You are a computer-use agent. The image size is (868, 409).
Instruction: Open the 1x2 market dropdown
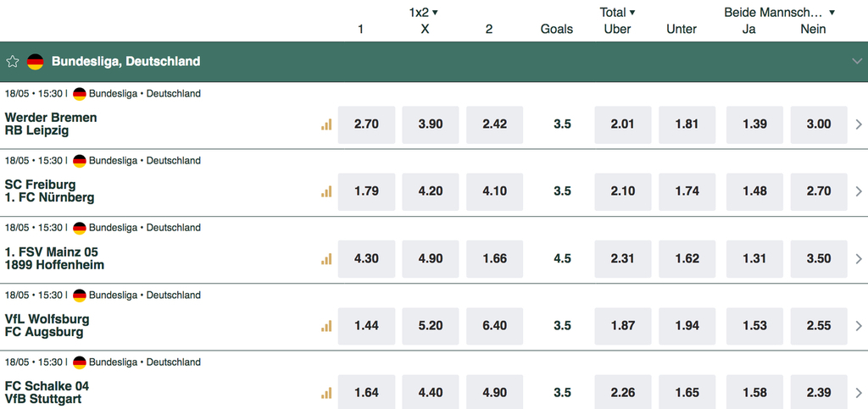pyautogui.click(x=424, y=12)
